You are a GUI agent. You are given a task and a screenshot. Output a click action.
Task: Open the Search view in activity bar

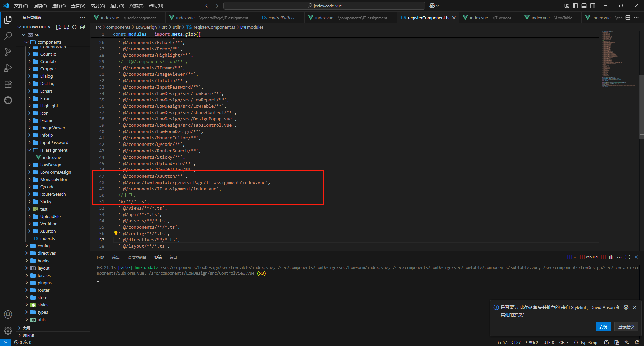(8, 36)
